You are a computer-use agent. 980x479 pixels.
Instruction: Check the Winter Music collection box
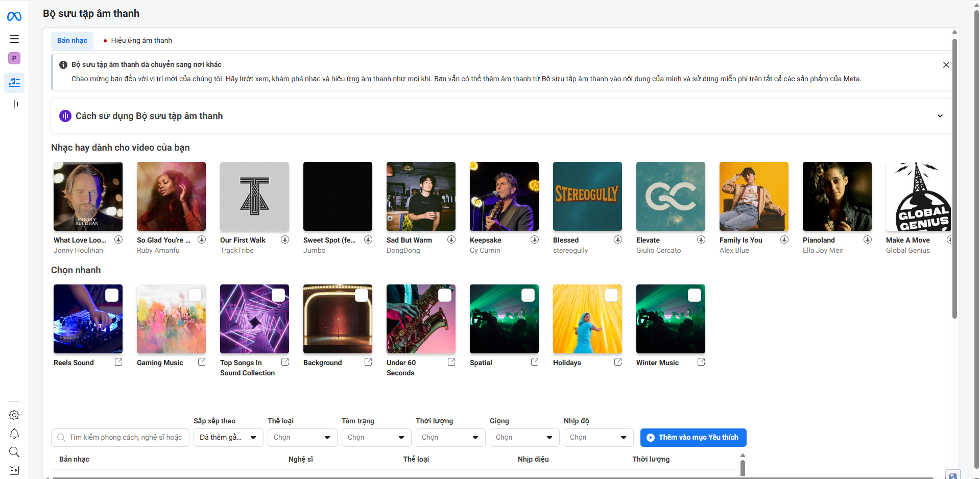click(695, 295)
